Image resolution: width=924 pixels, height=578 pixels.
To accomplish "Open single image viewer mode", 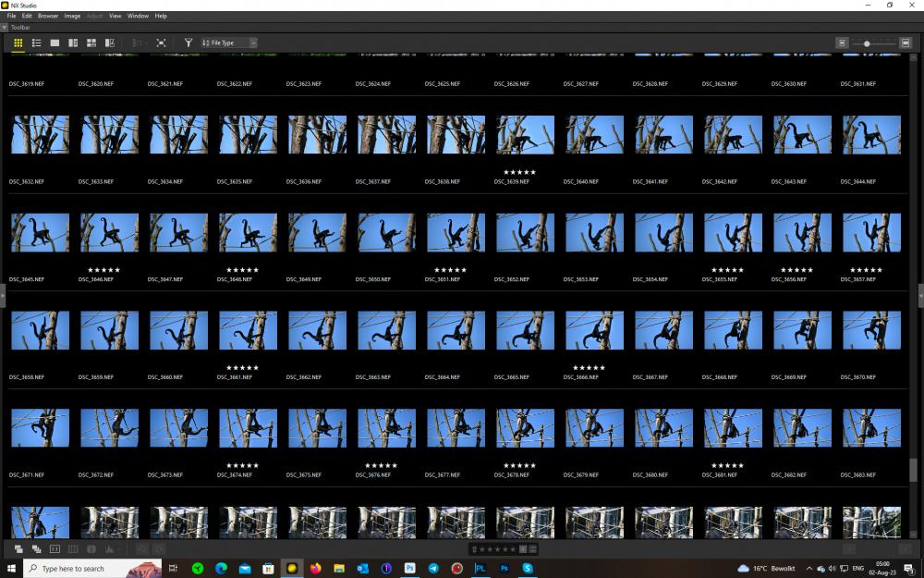I will [x=55, y=43].
